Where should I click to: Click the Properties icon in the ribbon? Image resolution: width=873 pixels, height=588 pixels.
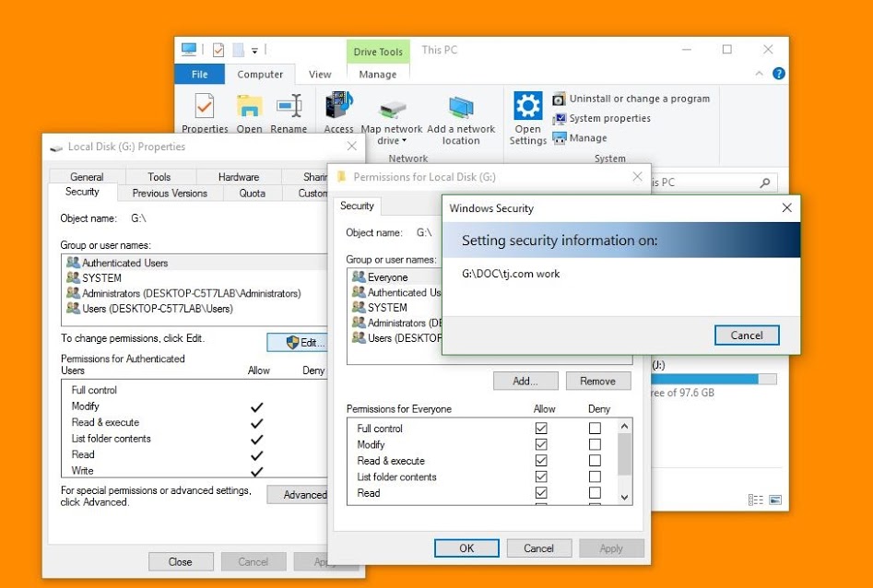pyautogui.click(x=205, y=109)
